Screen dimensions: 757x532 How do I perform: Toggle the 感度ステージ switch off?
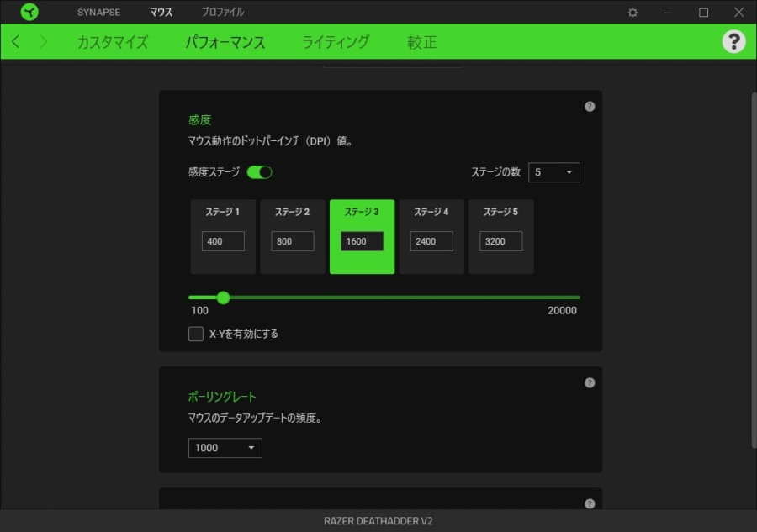tap(259, 172)
